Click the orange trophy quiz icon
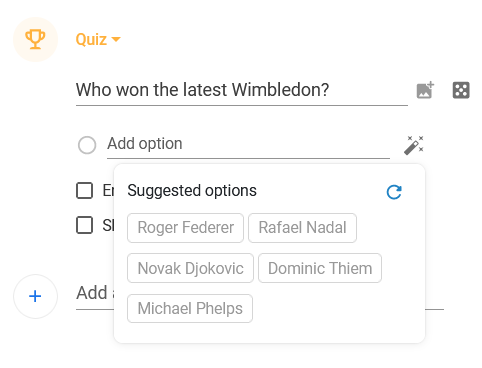 pyautogui.click(x=35, y=39)
